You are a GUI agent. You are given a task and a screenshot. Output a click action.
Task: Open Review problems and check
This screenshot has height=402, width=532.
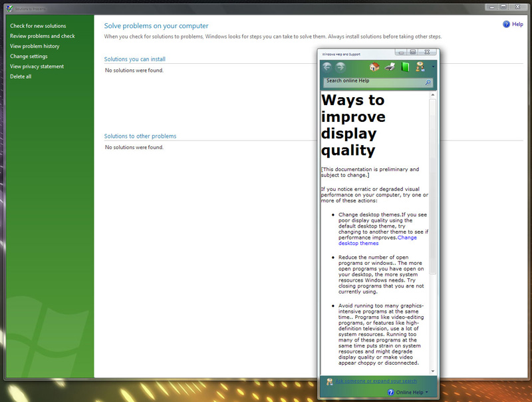[43, 36]
